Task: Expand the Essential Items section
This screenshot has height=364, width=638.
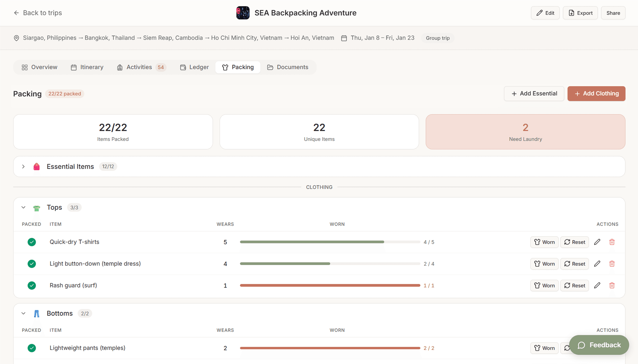Action: pos(23,166)
